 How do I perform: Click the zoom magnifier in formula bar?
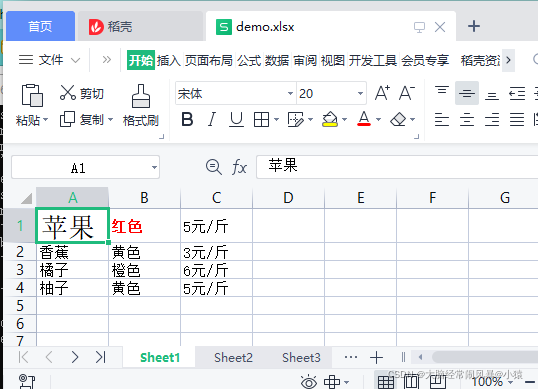[214, 167]
